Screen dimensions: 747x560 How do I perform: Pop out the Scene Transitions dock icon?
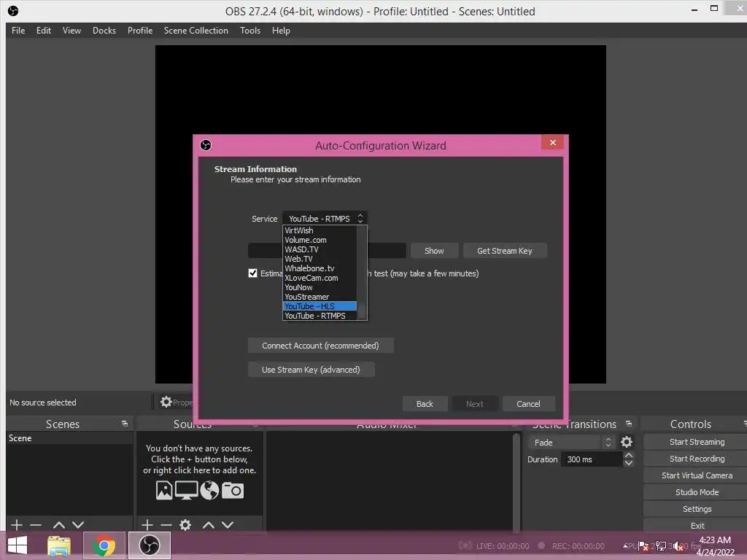coord(629,424)
